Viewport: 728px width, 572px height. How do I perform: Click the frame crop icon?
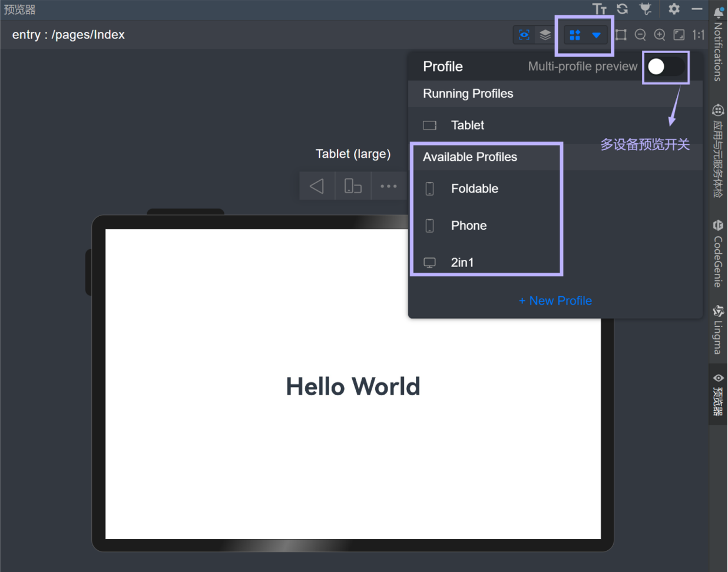coord(621,35)
